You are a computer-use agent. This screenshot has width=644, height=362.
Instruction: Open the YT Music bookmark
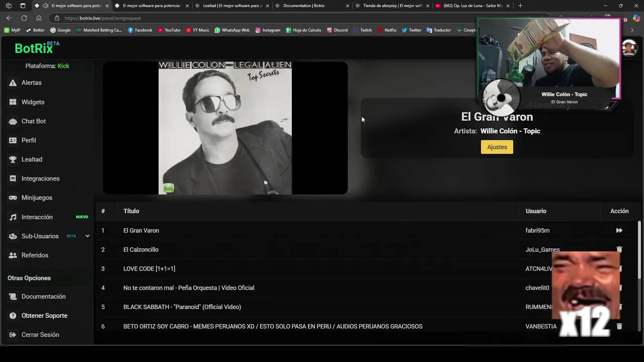click(197, 30)
